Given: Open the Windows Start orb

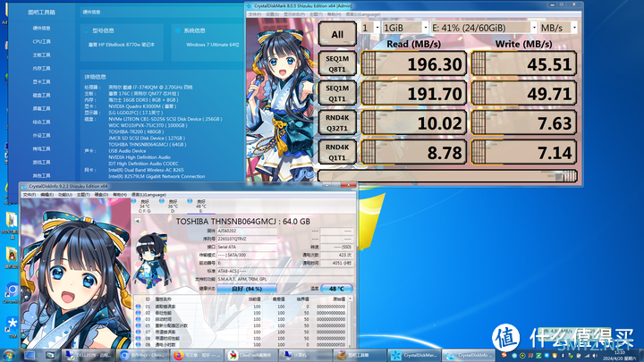Looking at the screenshot, I should [9, 355].
